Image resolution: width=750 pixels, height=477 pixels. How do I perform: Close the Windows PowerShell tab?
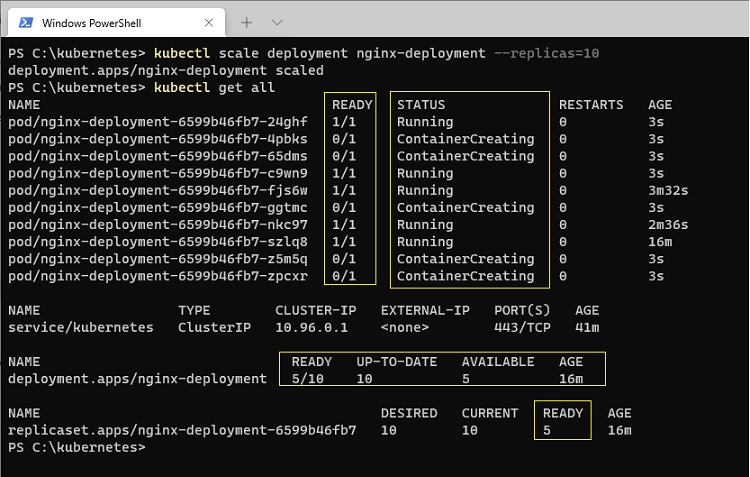(x=209, y=22)
